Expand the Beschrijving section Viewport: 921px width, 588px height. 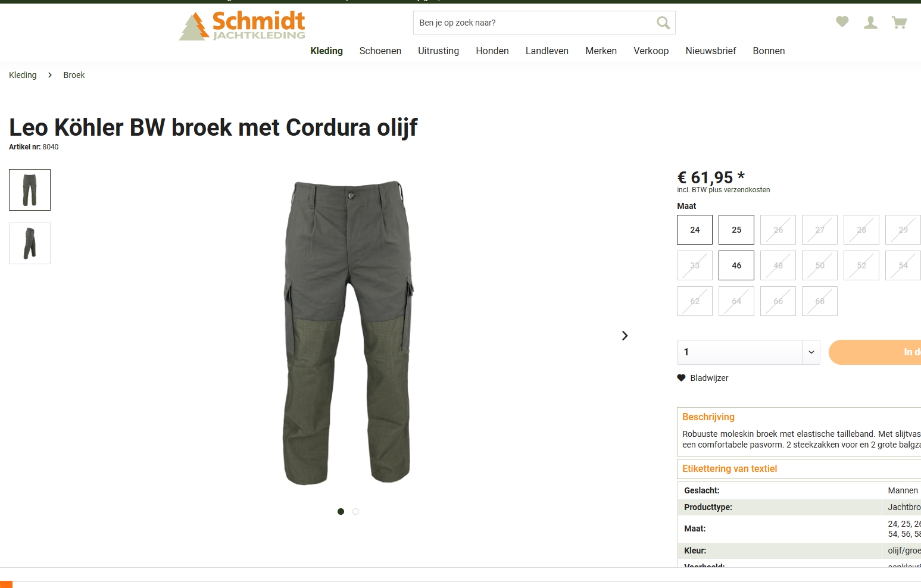pos(708,417)
